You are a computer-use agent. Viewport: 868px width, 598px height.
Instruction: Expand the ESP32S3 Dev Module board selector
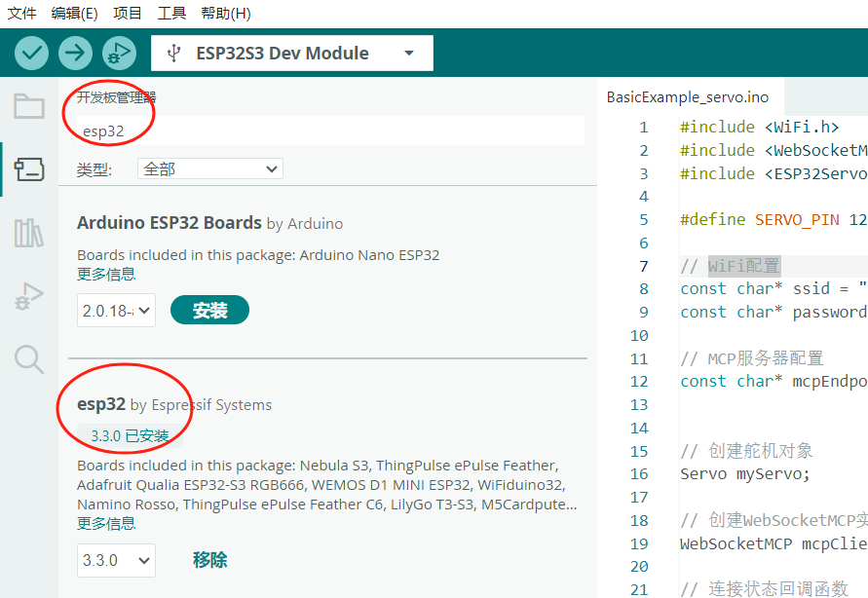(x=291, y=54)
